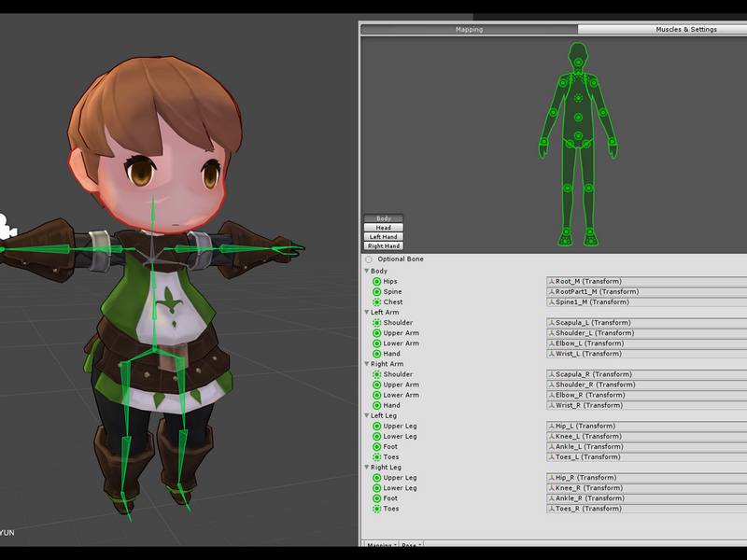This screenshot has height=560, width=747.
Task: Click the Root_M transform field for Hips
Action: pyautogui.click(x=646, y=282)
